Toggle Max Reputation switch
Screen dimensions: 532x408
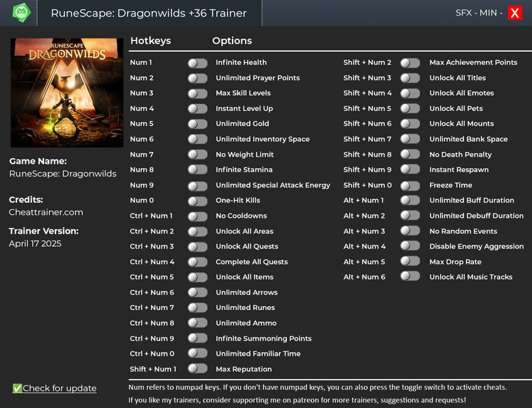198,369
